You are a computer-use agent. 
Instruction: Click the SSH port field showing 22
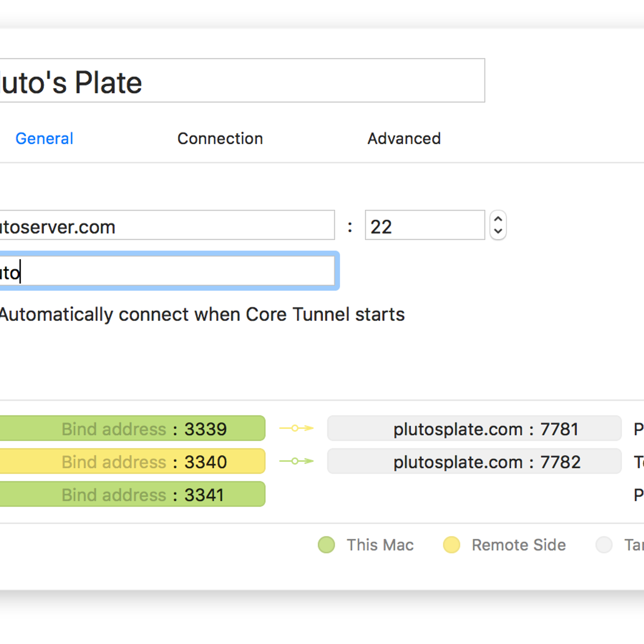click(x=425, y=225)
